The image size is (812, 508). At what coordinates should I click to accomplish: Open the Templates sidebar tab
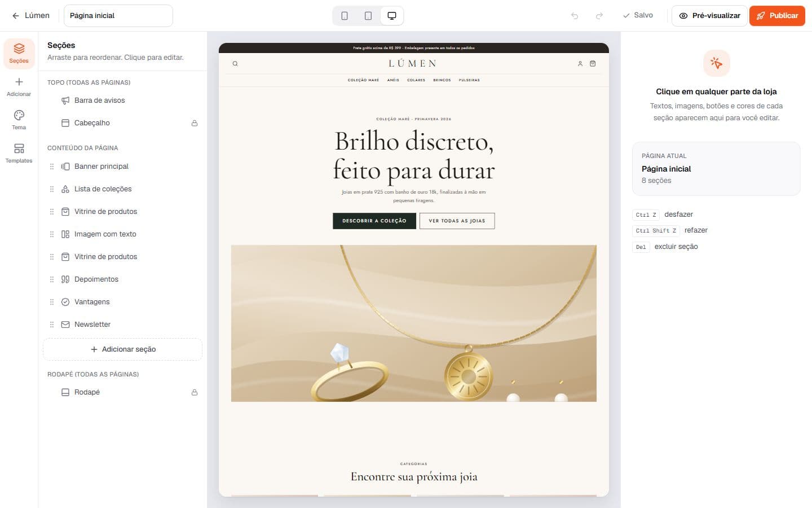pyautogui.click(x=19, y=154)
